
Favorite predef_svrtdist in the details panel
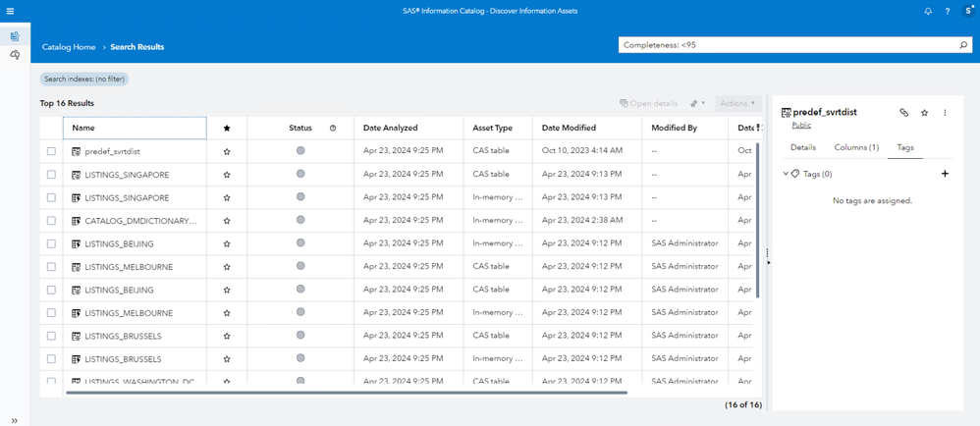pos(925,113)
